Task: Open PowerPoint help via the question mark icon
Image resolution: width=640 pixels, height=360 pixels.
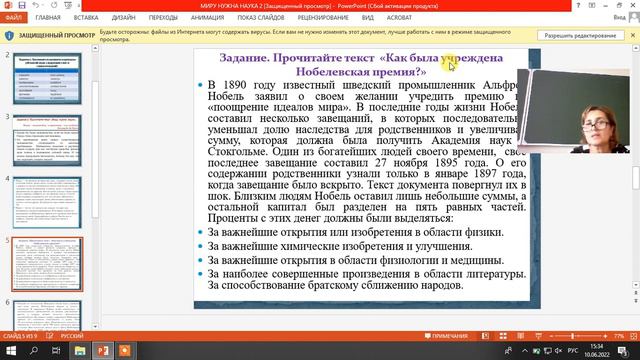Action: [x=578, y=6]
